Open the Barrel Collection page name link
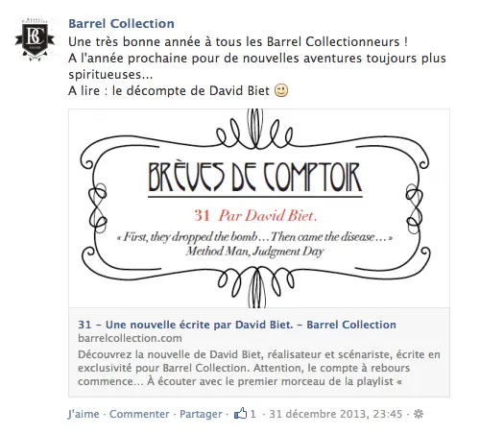This screenshot has width=504, height=435. click(122, 24)
